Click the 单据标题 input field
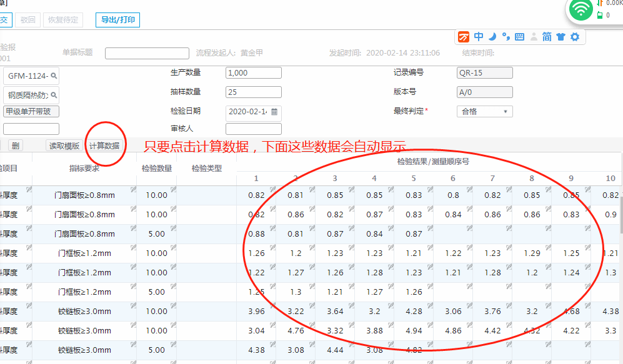Viewport: 623px width, 364px height. coord(147,53)
